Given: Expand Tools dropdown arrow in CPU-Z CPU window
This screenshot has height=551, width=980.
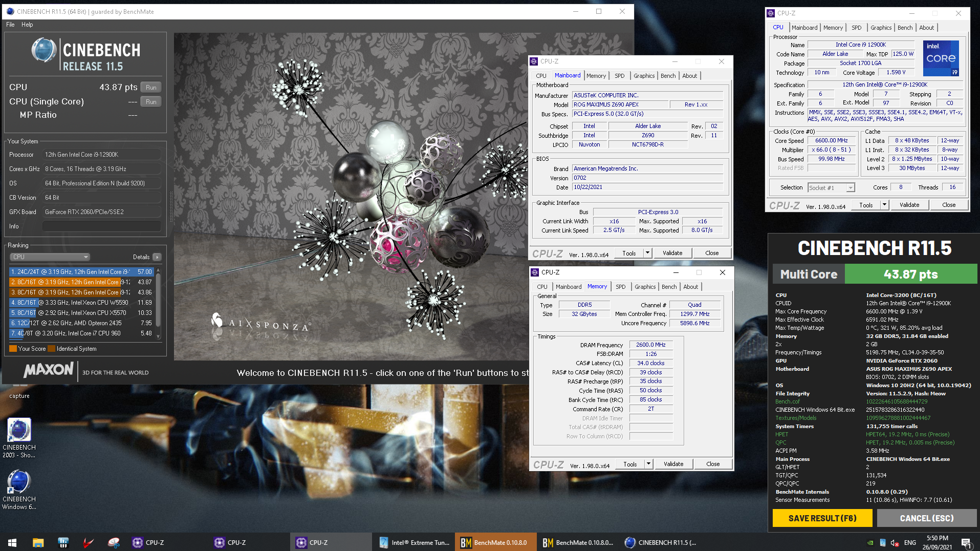Looking at the screenshot, I should point(884,205).
